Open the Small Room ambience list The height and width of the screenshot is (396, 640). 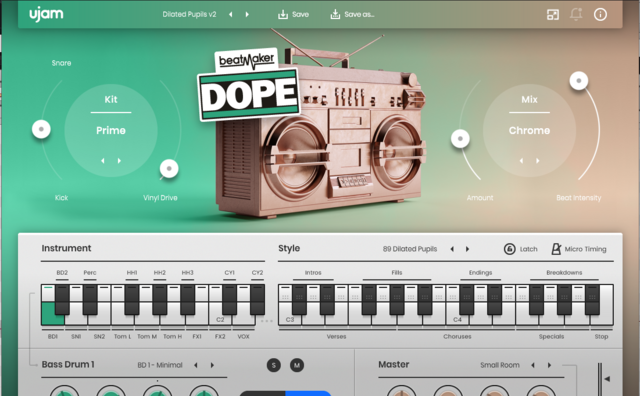(x=500, y=365)
